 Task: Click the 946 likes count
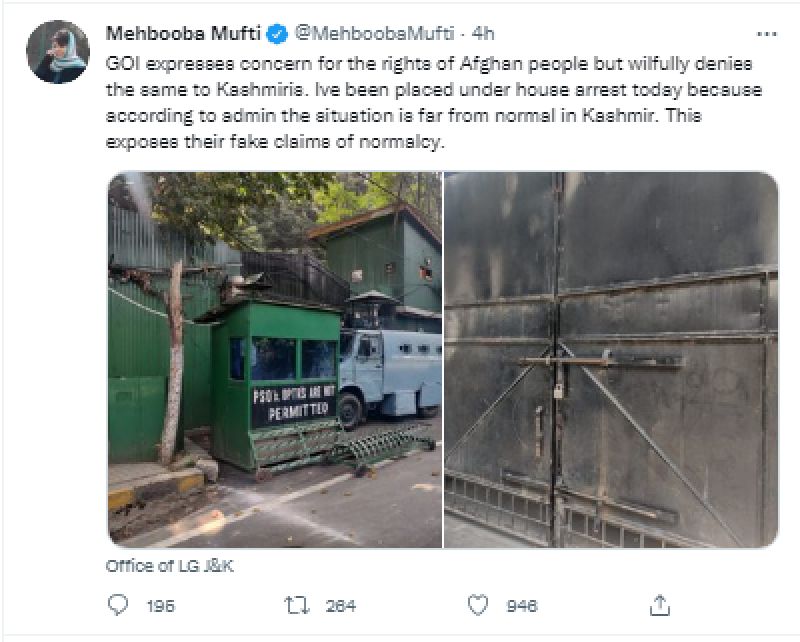pos(521,606)
